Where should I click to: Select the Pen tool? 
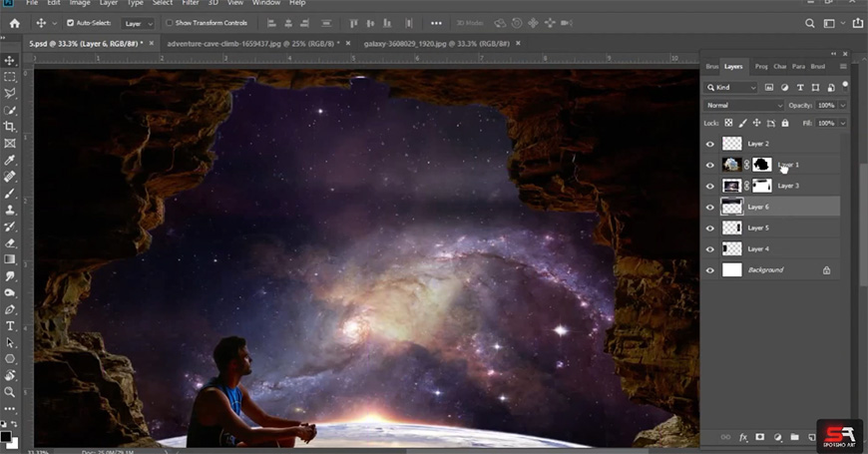pos(9,309)
